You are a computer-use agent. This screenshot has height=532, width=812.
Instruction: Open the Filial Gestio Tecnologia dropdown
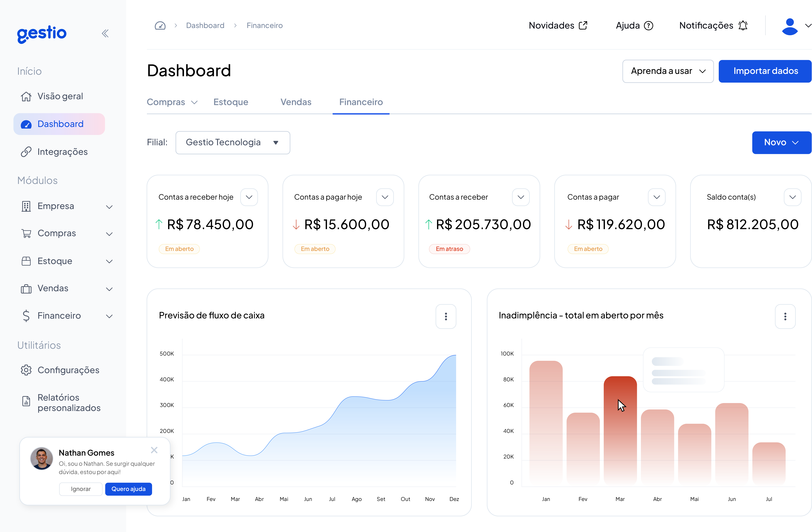(233, 142)
